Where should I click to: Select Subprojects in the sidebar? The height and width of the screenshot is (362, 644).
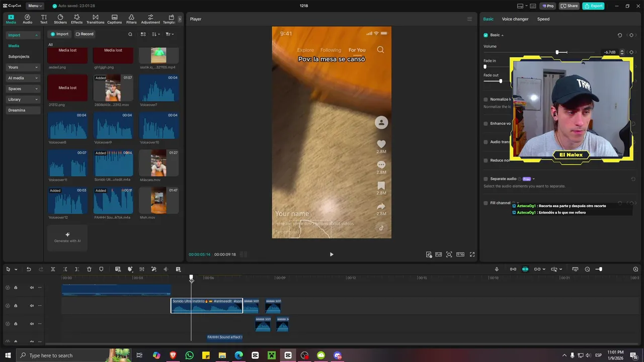(19, 57)
